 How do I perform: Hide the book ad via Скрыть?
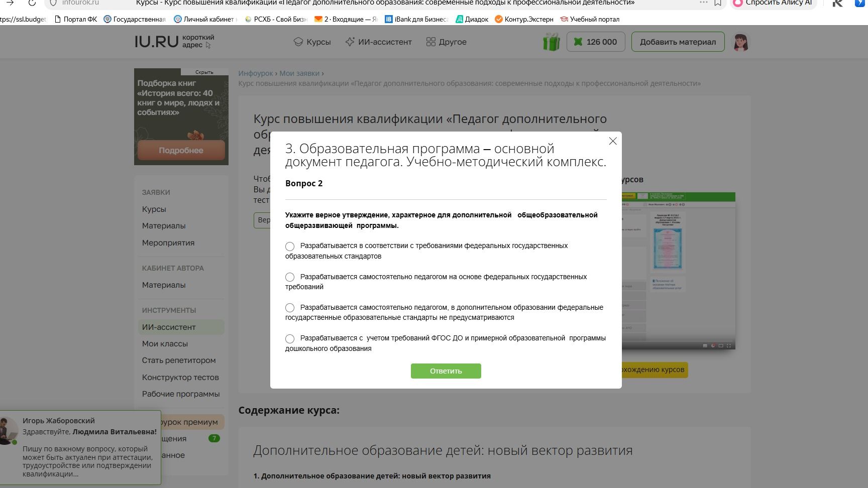[204, 72]
